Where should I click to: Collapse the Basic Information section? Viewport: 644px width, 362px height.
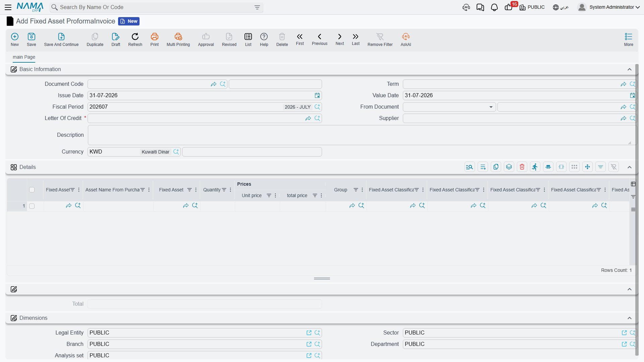point(630,69)
